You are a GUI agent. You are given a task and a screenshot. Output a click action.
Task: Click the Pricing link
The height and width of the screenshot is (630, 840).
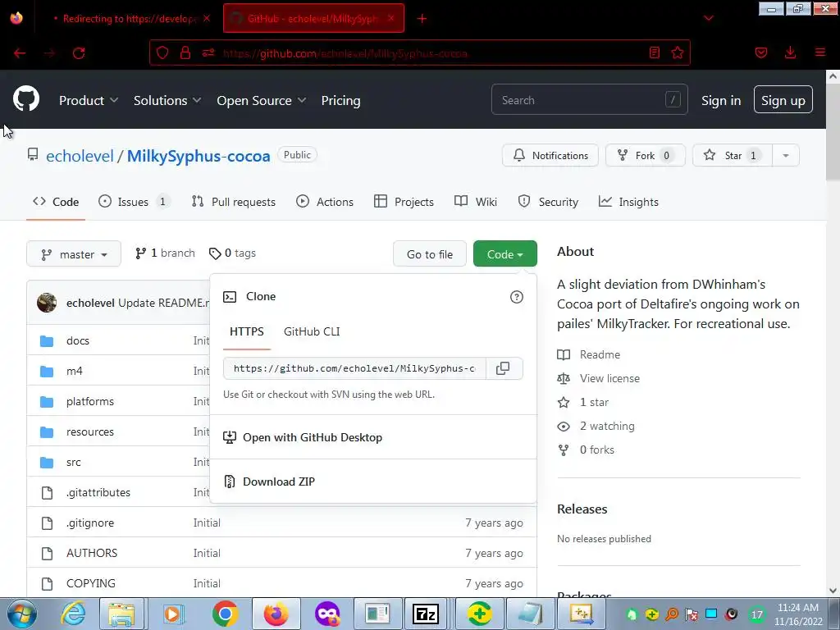pos(340,100)
